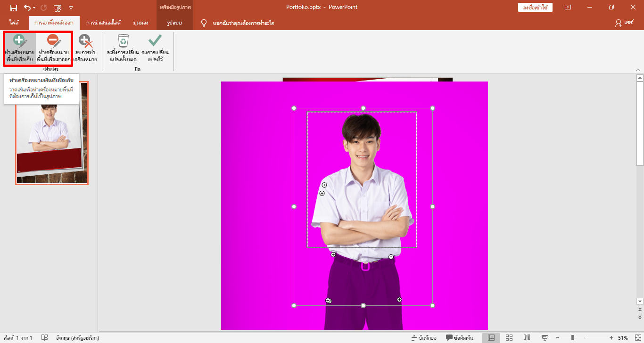644x343 pixels.
Task: Select the Mark Areas to Remove tool
Action: click(x=53, y=48)
